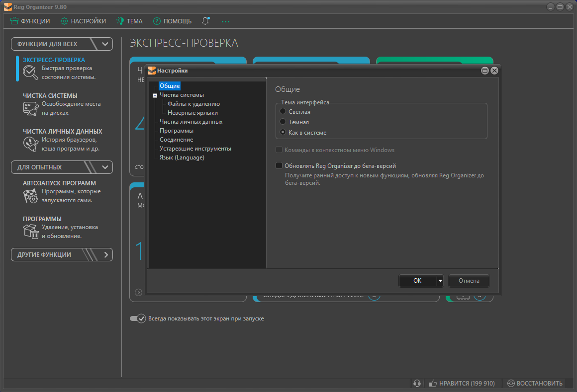Open the ПОМОЩЬ menu
The width and height of the screenshot is (577, 392).
click(x=172, y=21)
